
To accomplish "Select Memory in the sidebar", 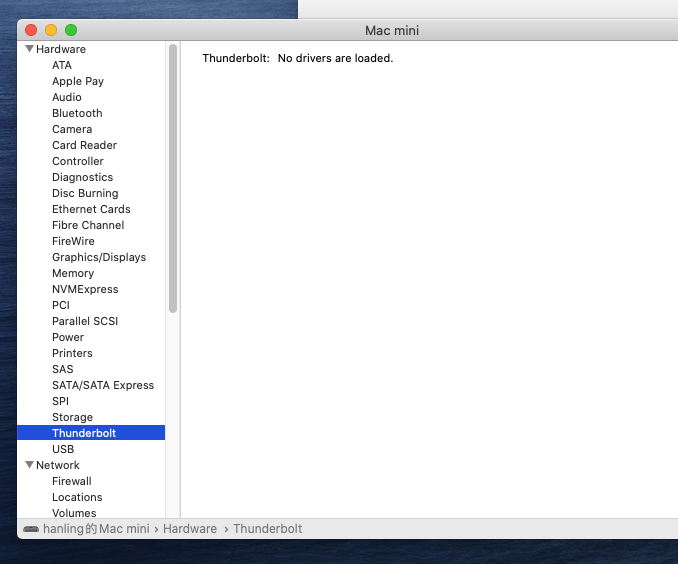I will (73, 273).
